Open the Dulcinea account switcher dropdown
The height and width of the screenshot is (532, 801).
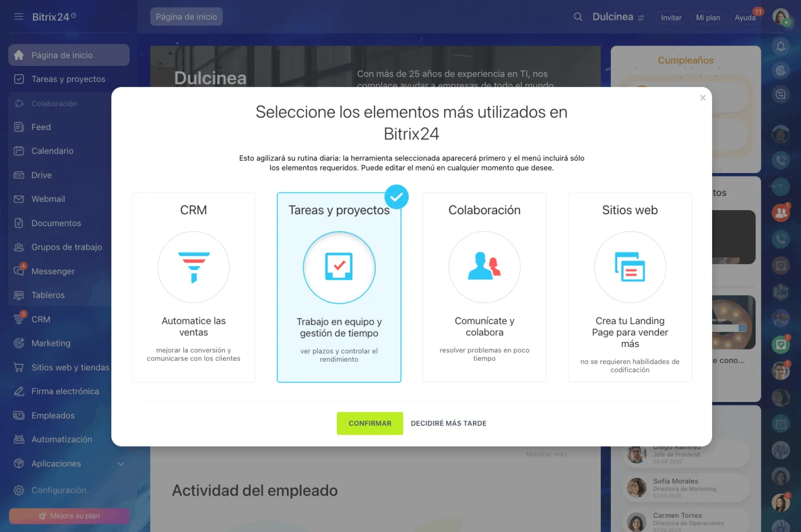641,18
